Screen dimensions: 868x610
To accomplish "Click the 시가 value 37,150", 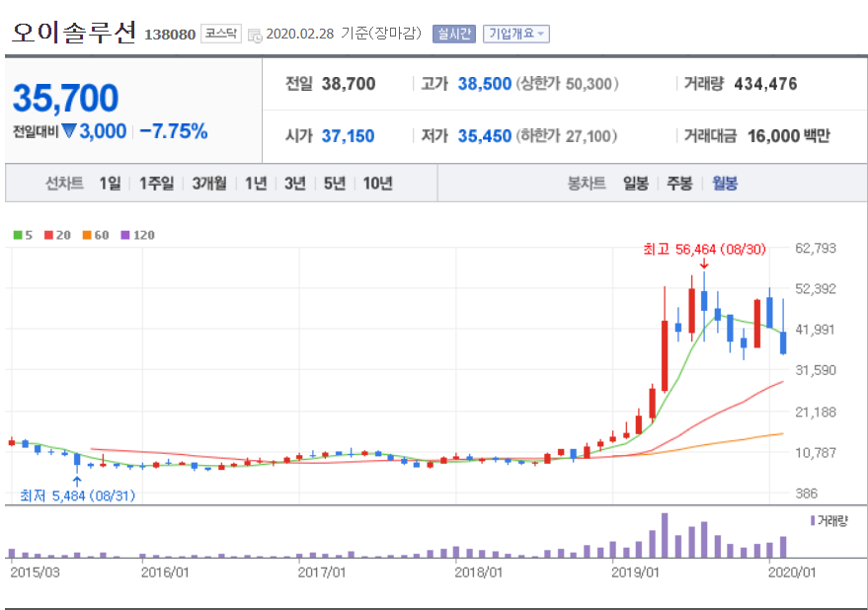I will pyautogui.click(x=348, y=136).
